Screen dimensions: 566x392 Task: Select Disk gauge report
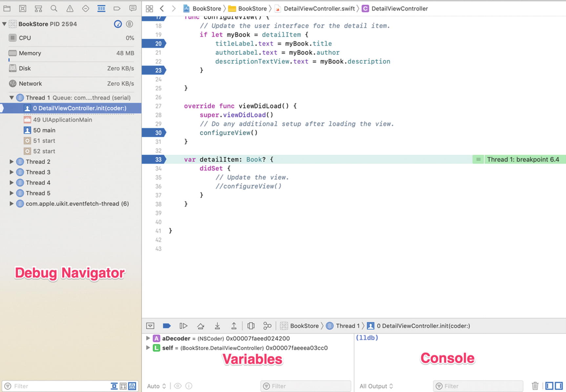pyautogui.click(x=71, y=68)
